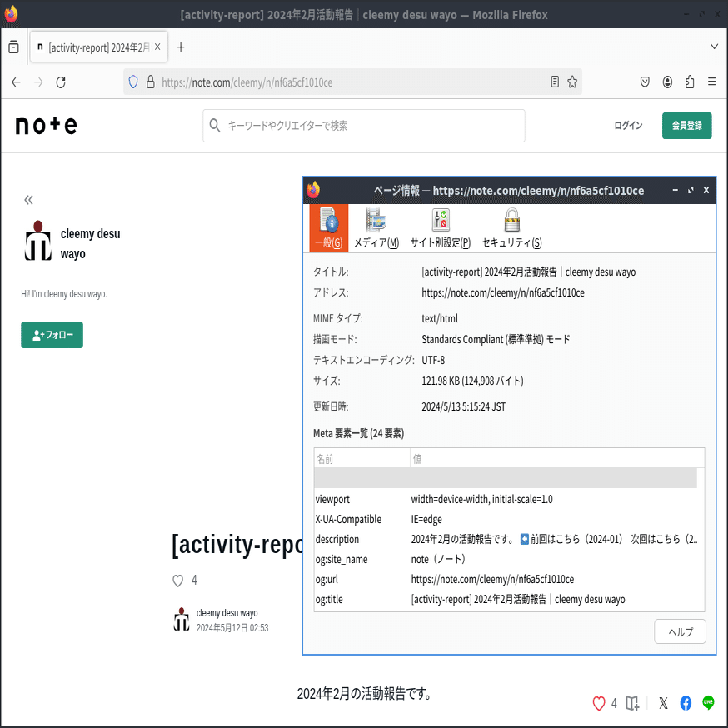Click the ログイン link
The image size is (728, 728).
click(628, 125)
